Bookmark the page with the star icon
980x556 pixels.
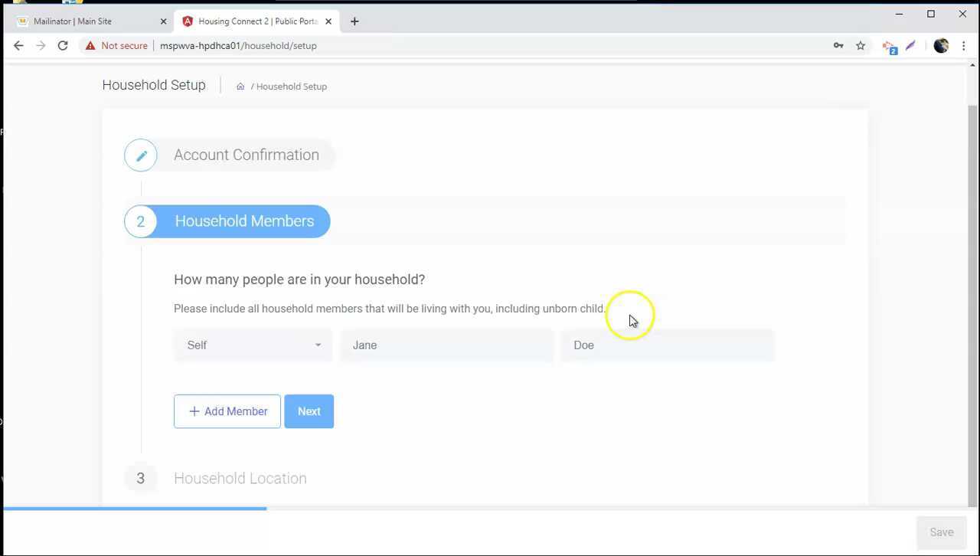860,45
